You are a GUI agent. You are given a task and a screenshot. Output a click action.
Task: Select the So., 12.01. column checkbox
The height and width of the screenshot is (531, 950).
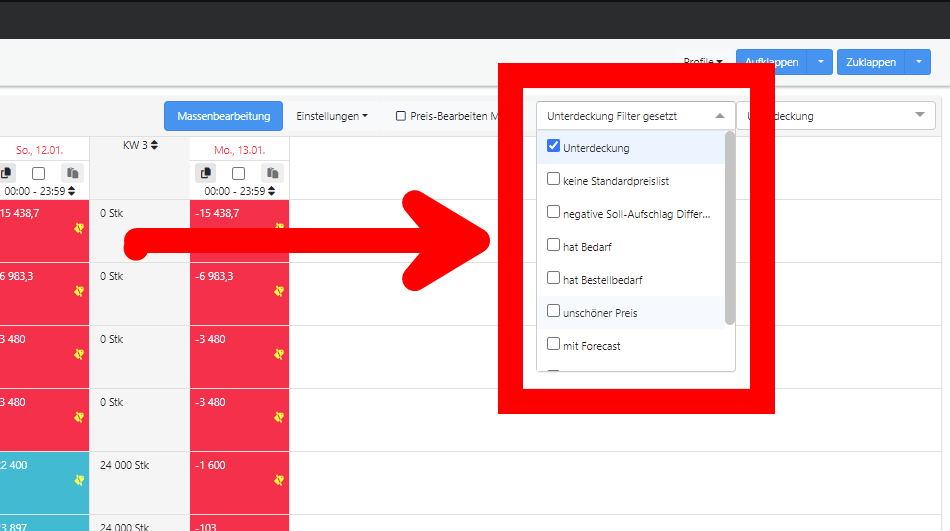38,174
